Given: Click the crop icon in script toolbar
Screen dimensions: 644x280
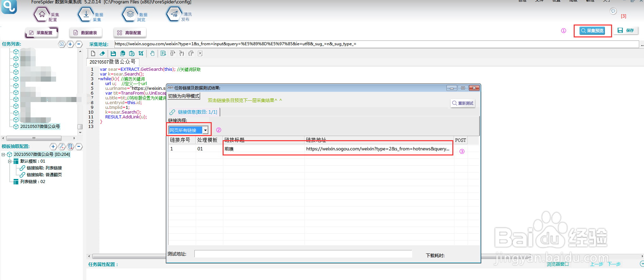Looking at the screenshot, I should click(x=141, y=53).
